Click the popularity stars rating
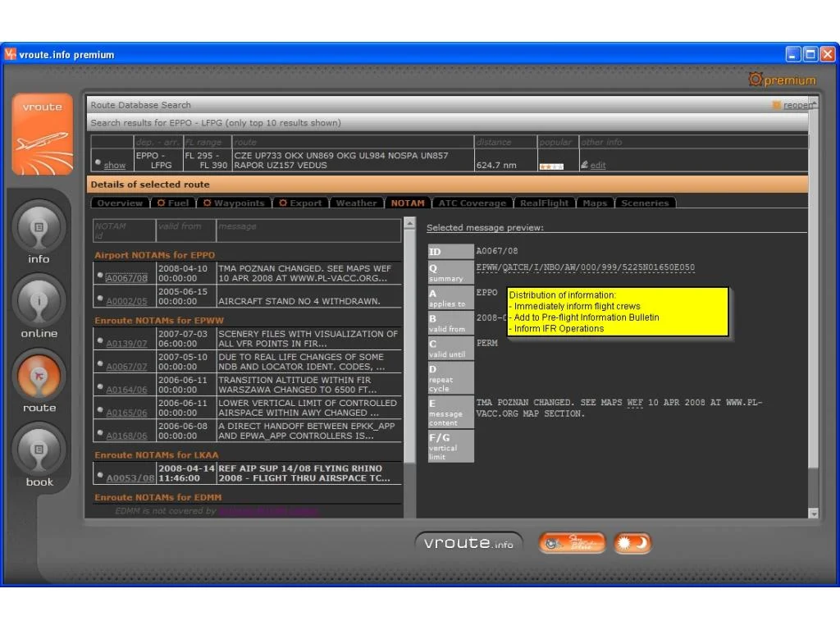840x630 pixels. click(551, 167)
